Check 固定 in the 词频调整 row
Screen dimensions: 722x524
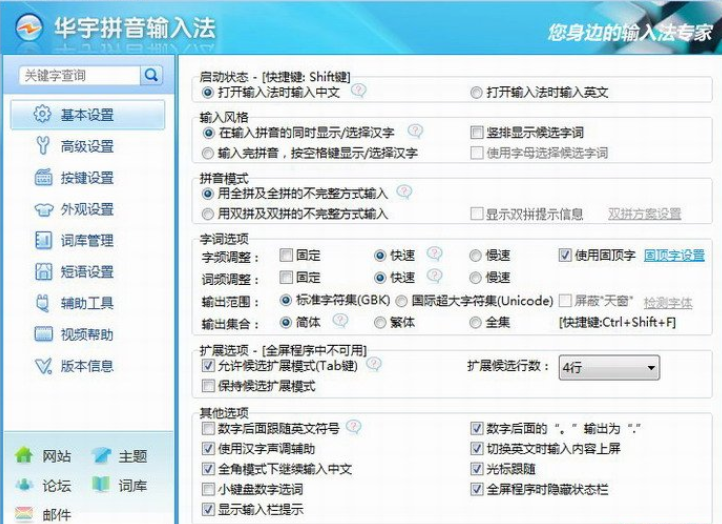(x=286, y=277)
